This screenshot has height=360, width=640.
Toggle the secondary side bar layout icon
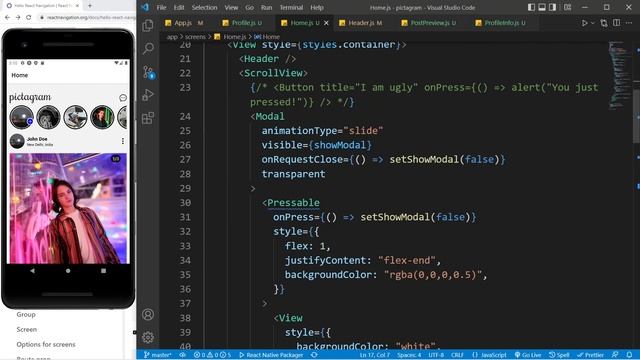[552, 7]
